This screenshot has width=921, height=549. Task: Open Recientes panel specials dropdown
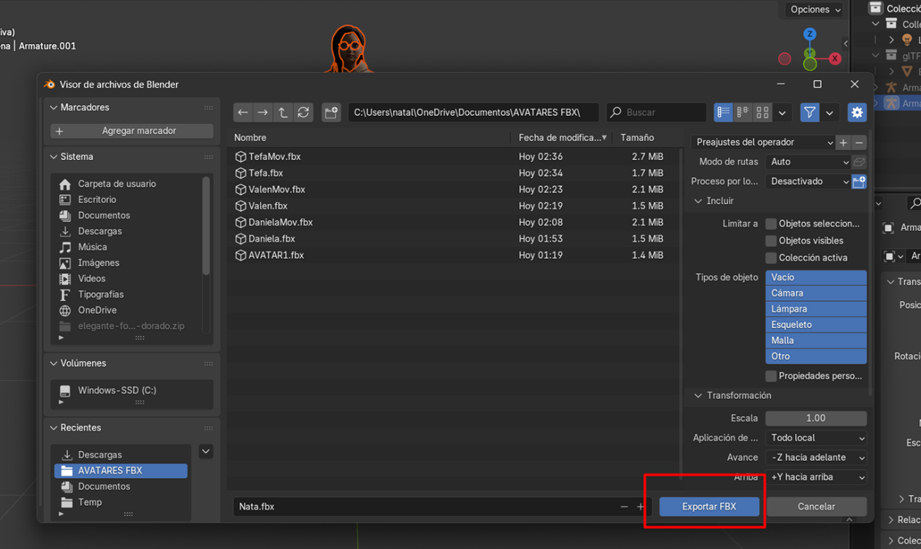coord(206,452)
